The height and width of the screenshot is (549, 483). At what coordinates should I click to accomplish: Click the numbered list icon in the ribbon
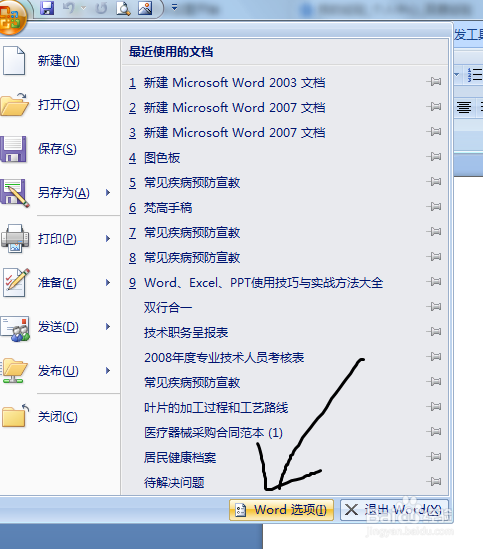tap(475, 75)
